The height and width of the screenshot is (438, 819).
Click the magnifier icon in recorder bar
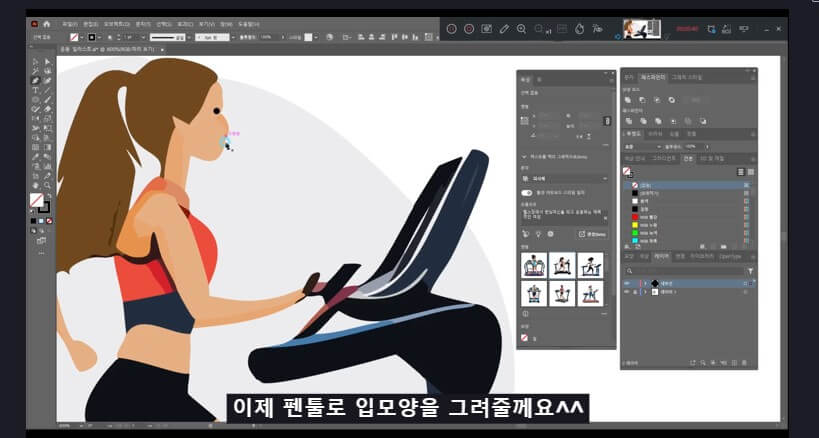[x=521, y=29]
